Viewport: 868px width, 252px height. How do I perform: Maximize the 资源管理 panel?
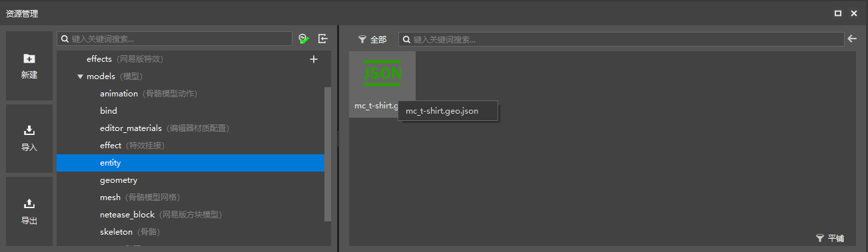(x=838, y=13)
